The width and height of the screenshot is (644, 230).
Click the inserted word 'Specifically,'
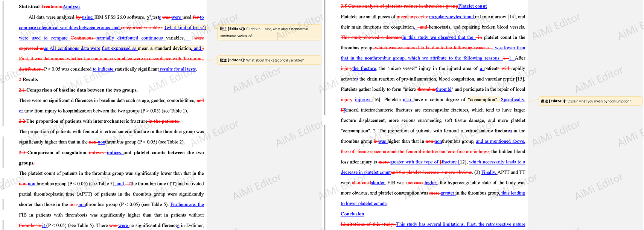pos(513,99)
